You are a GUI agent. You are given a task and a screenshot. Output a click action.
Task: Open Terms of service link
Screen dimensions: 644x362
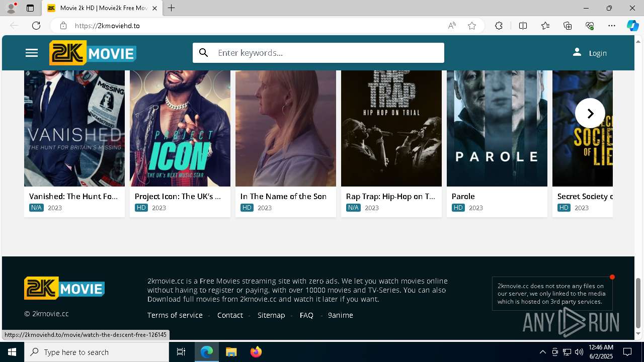tap(175, 315)
